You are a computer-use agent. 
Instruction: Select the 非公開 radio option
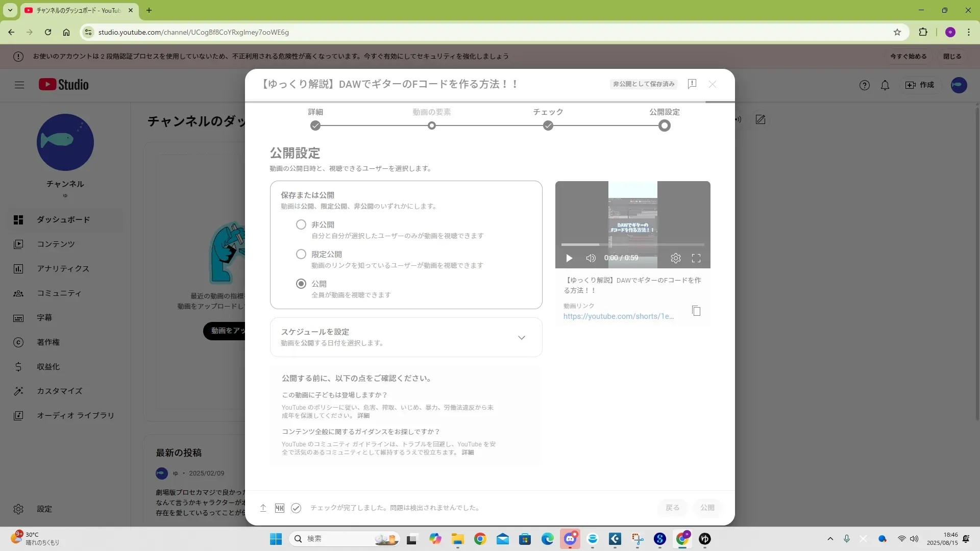pyautogui.click(x=301, y=224)
